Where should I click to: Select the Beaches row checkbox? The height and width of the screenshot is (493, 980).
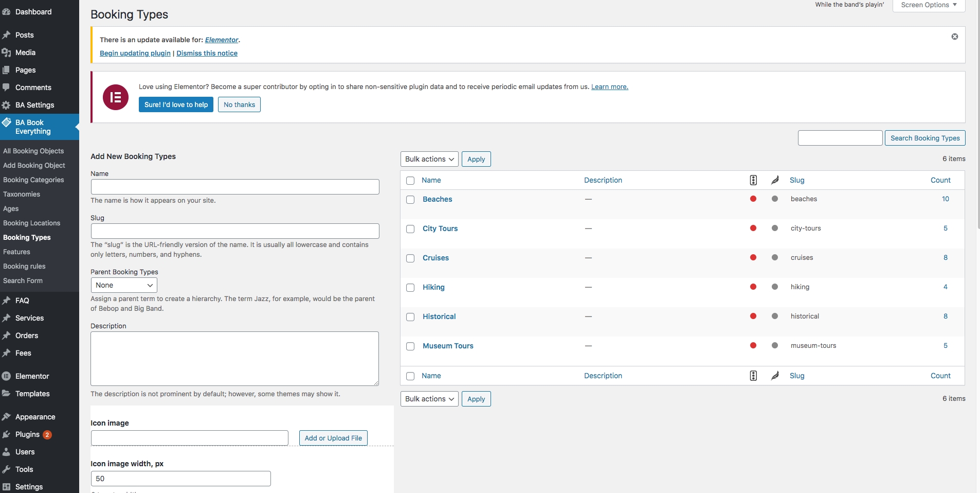coord(410,200)
